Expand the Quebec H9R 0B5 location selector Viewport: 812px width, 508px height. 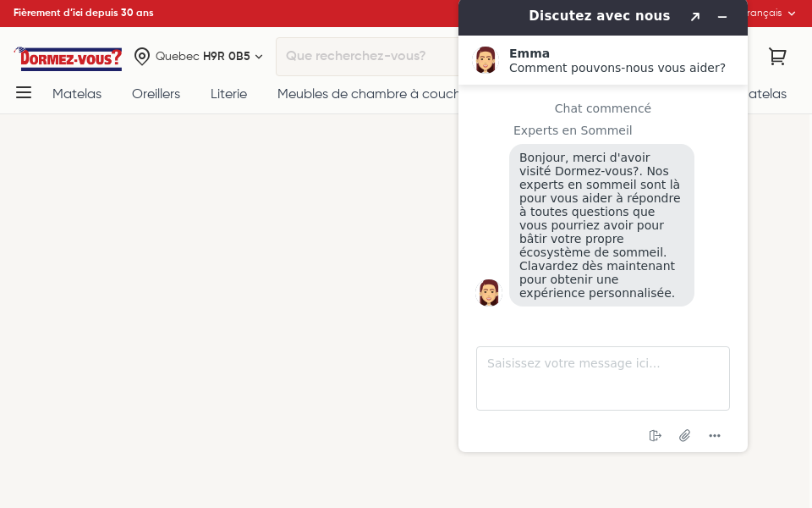[209, 57]
